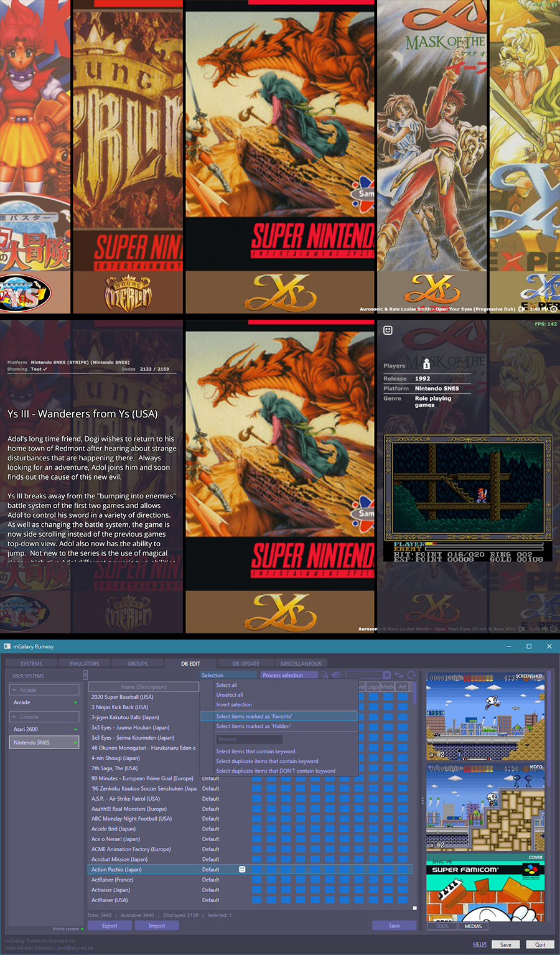The height and width of the screenshot is (955, 560).
Task: Open the GROUPS tab
Action: point(138,664)
